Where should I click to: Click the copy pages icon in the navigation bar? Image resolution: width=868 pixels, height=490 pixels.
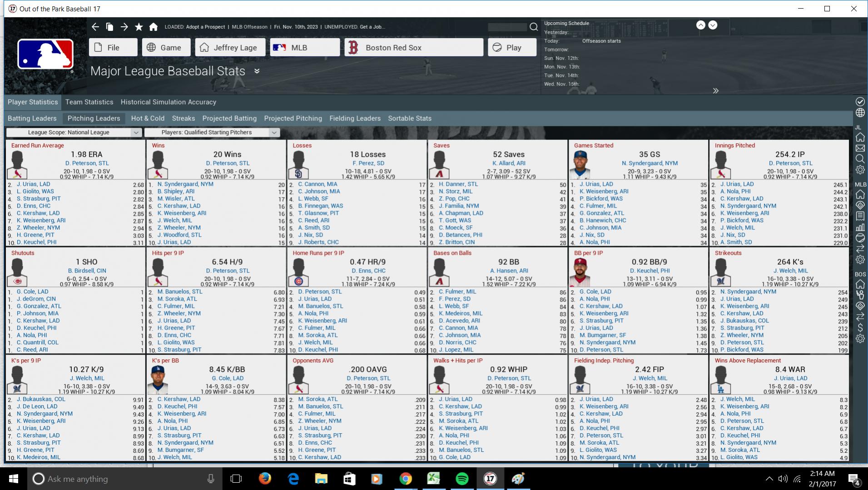point(109,27)
